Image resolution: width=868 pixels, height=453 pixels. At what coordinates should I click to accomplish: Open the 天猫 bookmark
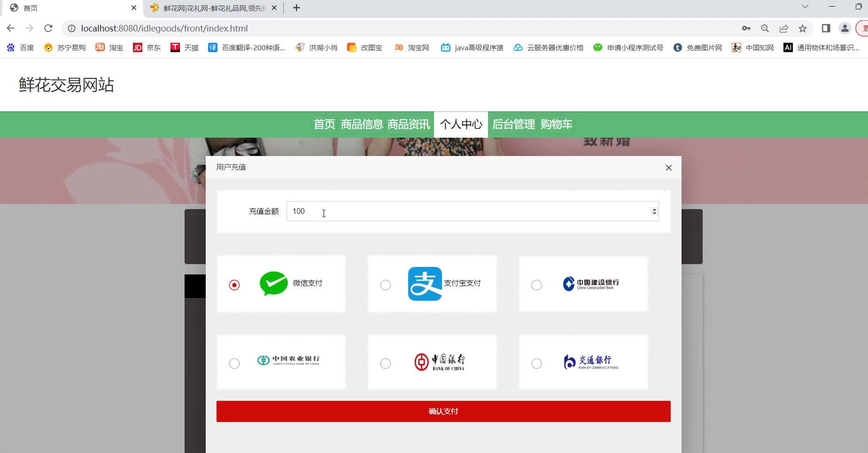pos(185,47)
